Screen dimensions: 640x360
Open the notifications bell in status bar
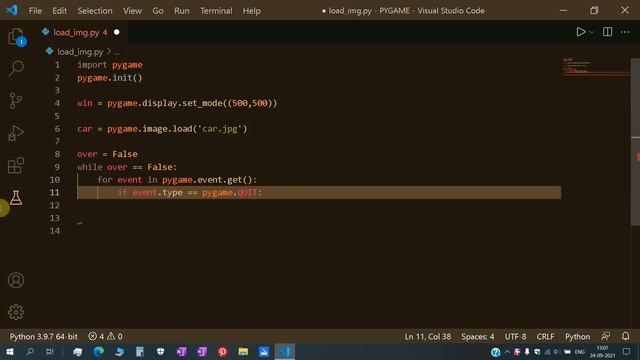coord(625,336)
